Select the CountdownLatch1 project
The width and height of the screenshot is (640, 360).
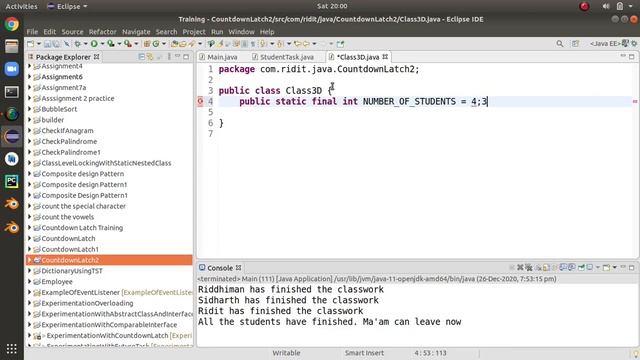(70, 249)
